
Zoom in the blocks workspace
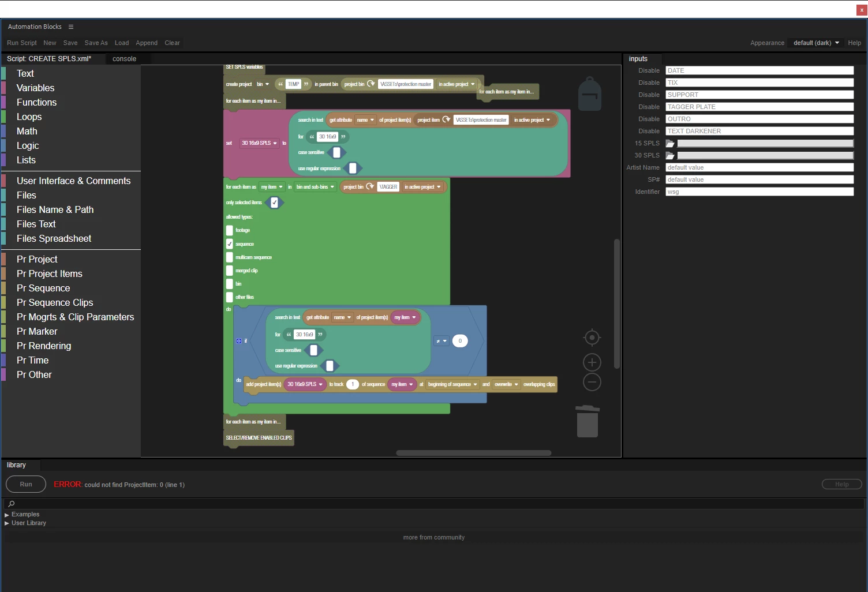(x=592, y=362)
